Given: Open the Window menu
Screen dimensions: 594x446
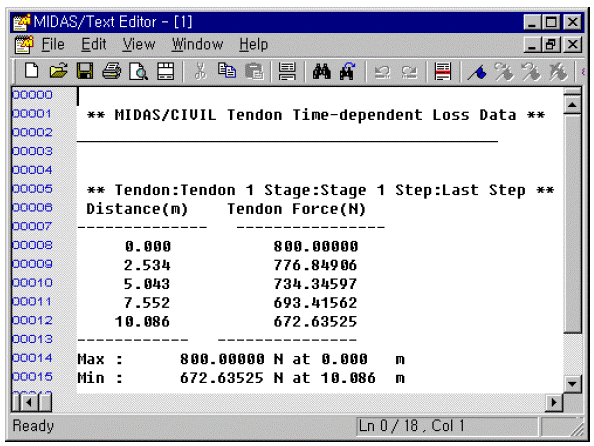Looking at the screenshot, I should click(x=197, y=45).
